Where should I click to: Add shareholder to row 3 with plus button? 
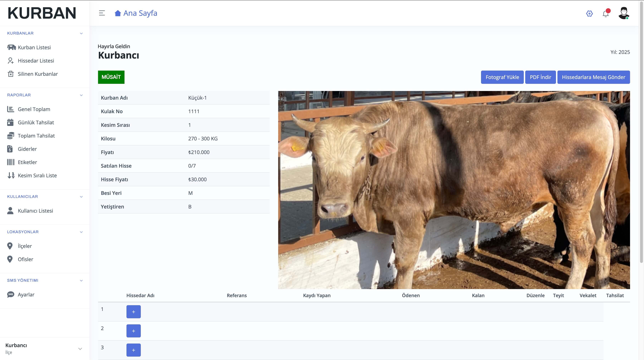(x=133, y=350)
